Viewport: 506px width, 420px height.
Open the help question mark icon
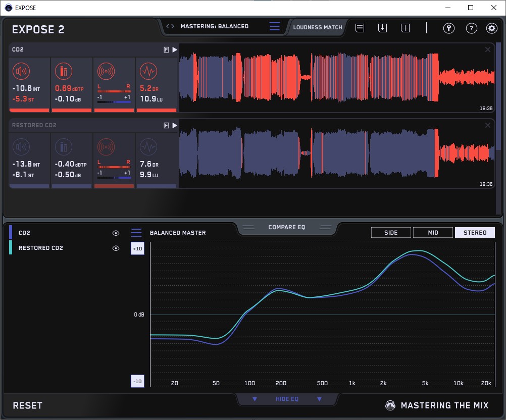point(472,28)
